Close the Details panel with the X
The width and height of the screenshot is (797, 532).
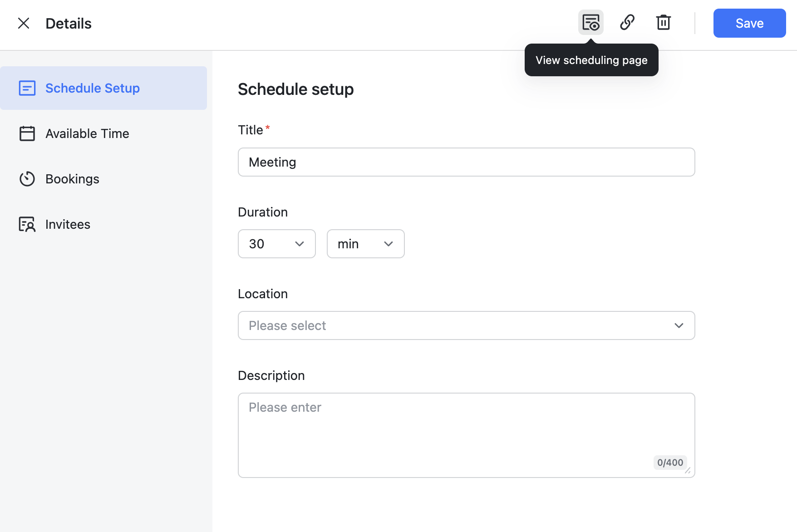click(x=23, y=23)
